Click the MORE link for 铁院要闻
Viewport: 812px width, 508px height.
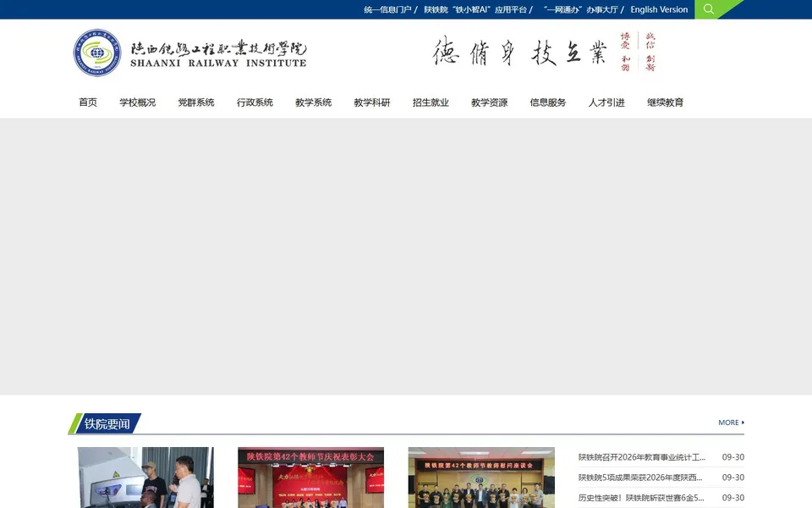731,422
